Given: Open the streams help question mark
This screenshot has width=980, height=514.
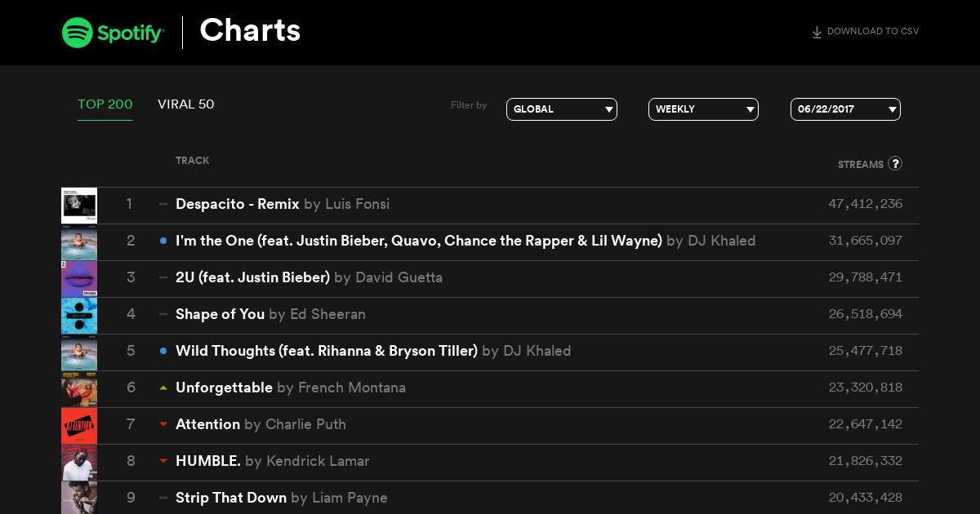Looking at the screenshot, I should tap(895, 163).
